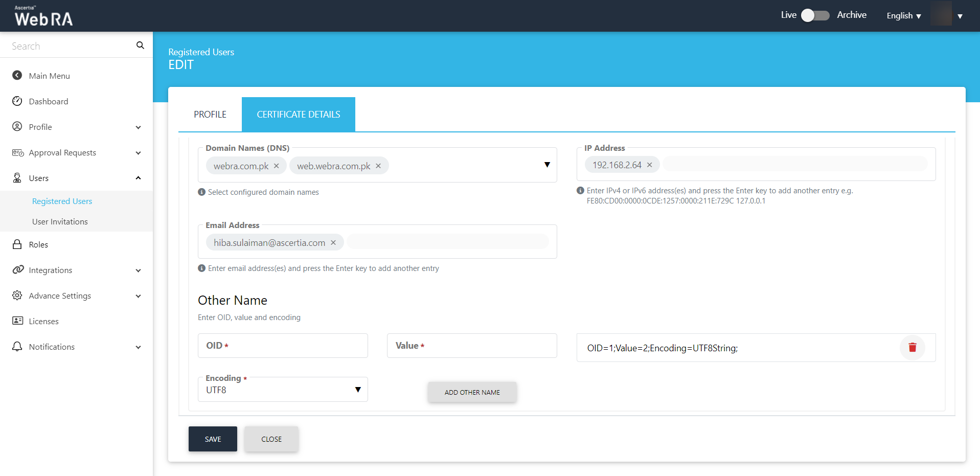Switch to the PROFILE tab
This screenshot has height=476, width=980.
[x=210, y=115]
